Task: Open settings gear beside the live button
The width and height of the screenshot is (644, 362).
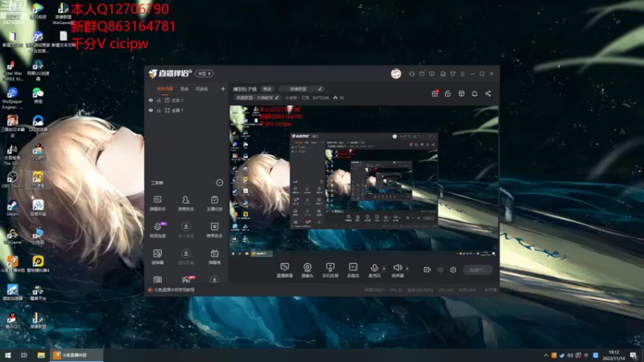Action: click(453, 269)
